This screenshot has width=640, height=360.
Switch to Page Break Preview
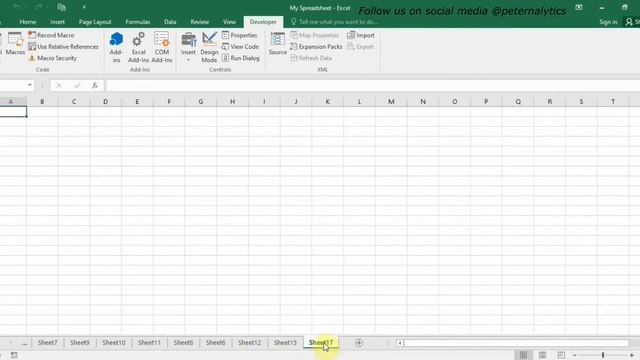[561, 355]
